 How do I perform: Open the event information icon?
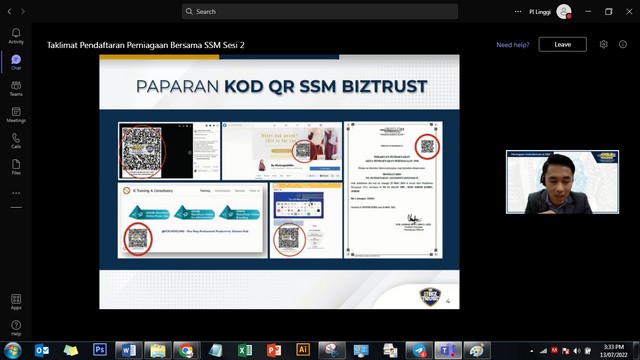pos(622,44)
